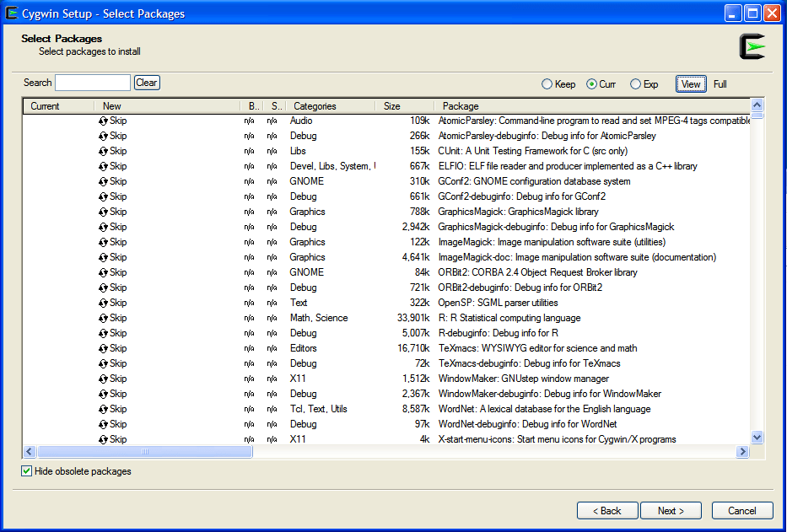Click the Clear search button
Screen dimensions: 787x532
click(147, 83)
